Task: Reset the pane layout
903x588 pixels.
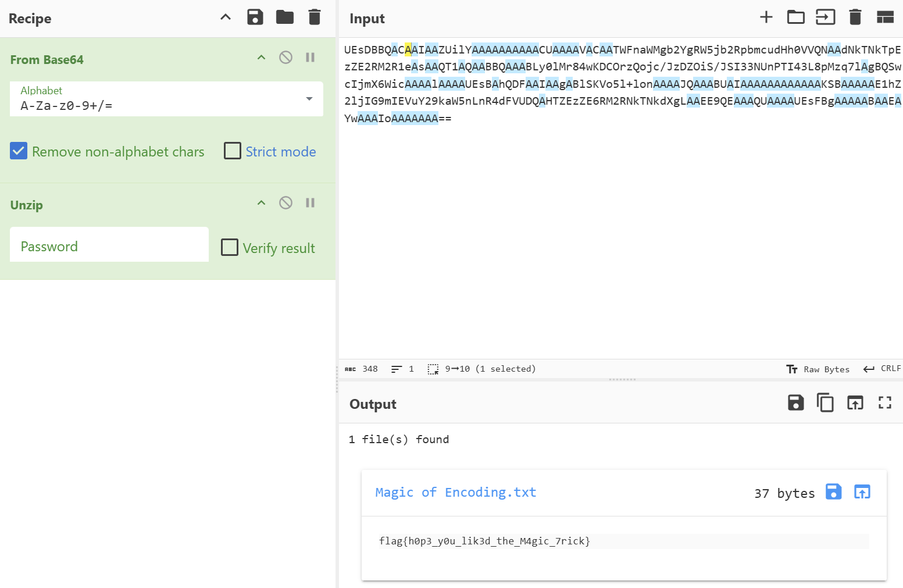Action: [x=884, y=17]
